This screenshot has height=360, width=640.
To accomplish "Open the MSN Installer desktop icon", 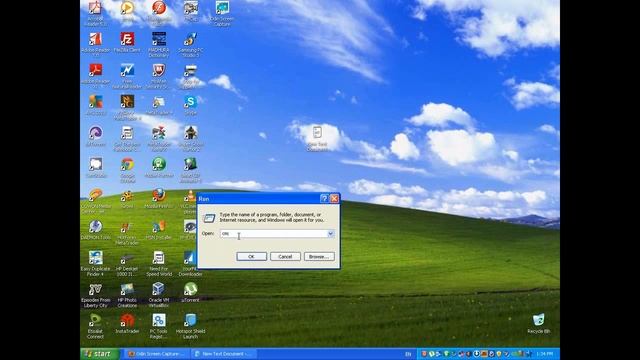I will click(x=159, y=230).
